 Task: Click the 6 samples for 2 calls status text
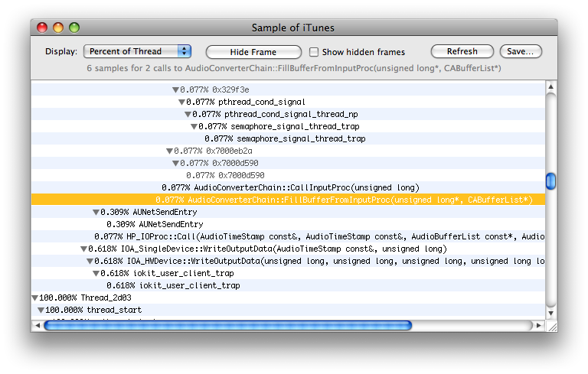pos(294,68)
